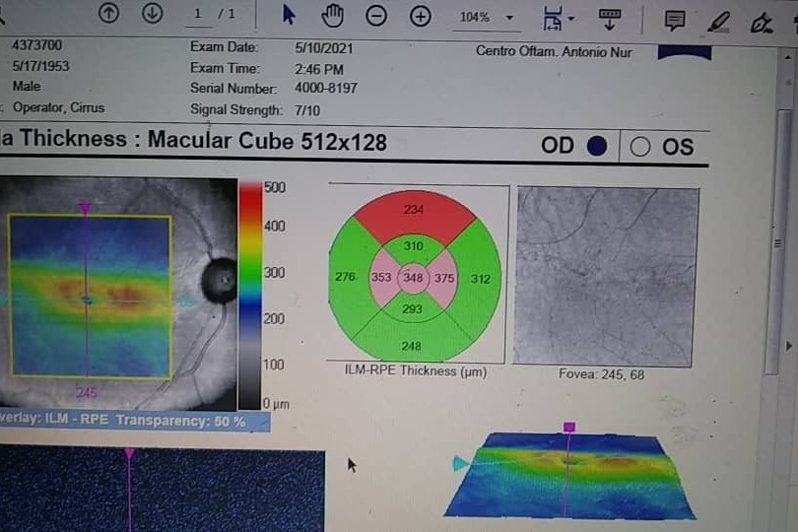
Task: Click the right scrollbar arrow
Action: tap(787, 346)
